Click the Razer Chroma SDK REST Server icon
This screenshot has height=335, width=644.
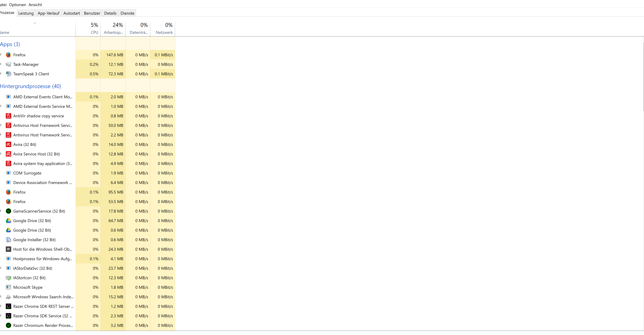pos(8,306)
